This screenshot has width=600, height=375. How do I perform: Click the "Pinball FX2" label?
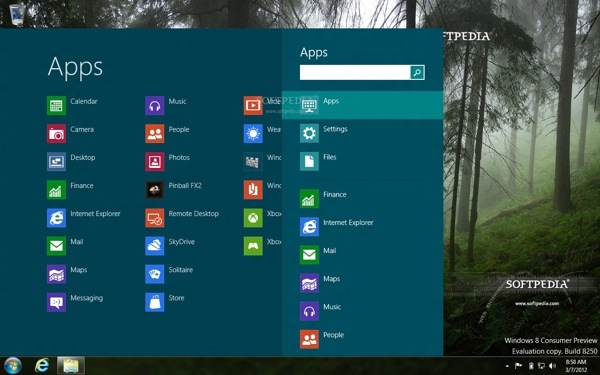(185, 186)
